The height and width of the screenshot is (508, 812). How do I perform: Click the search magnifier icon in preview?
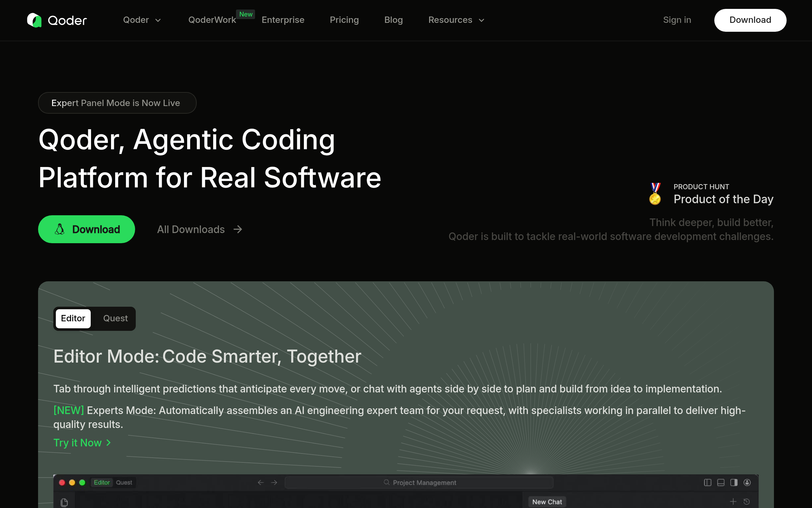pos(387,483)
